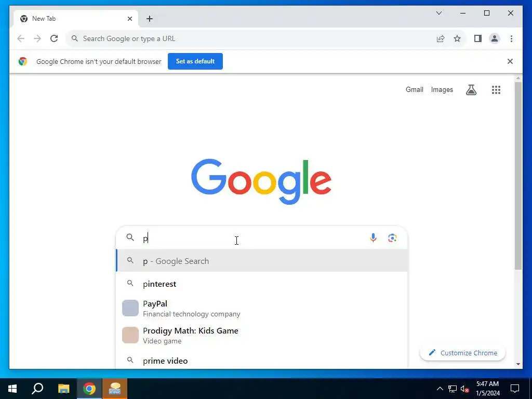532x399 pixels.
Task: Click the back navigation arrow
Action: [x=21, y=38]
